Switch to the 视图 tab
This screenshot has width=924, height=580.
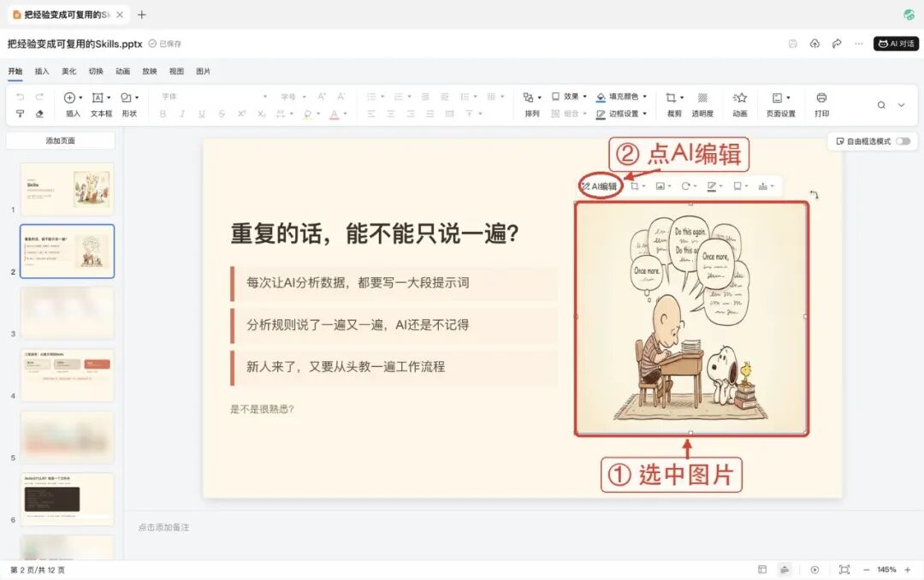tap(176, 71)
